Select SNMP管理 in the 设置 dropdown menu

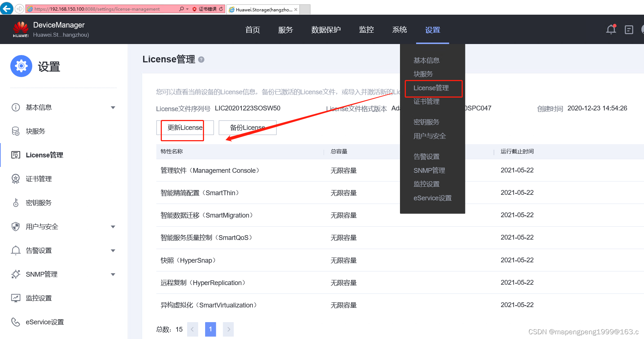click(x=429, y=171)
